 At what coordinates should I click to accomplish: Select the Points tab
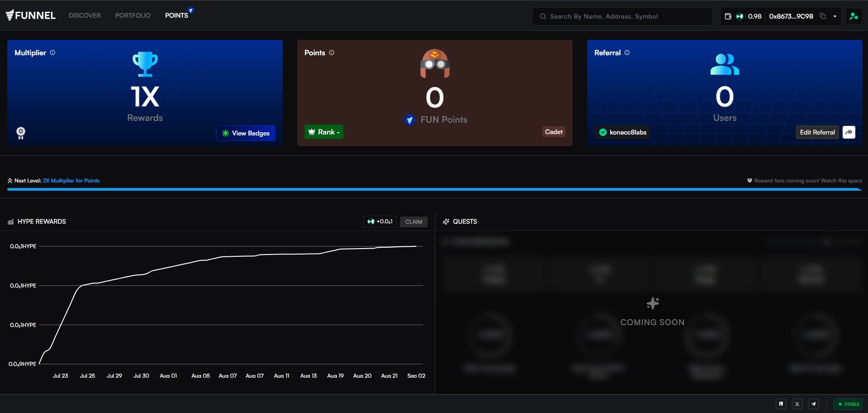176,15
